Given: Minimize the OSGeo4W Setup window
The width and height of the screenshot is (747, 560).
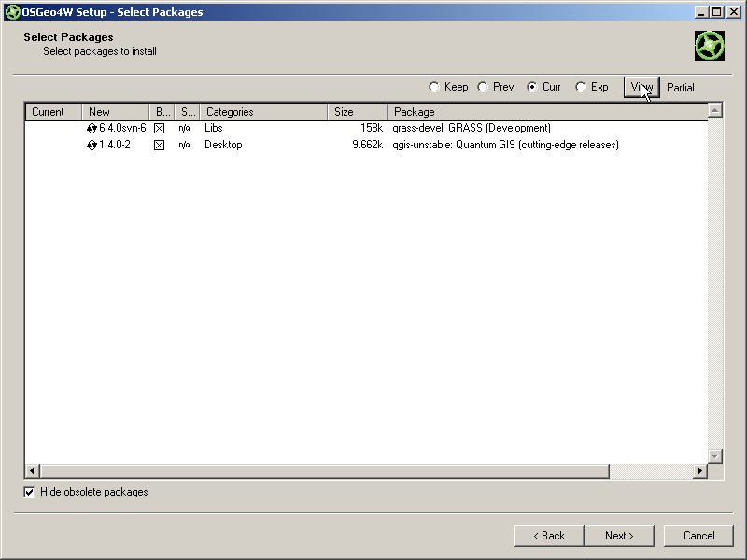Looking at the screenshot, I should [701, 12].
